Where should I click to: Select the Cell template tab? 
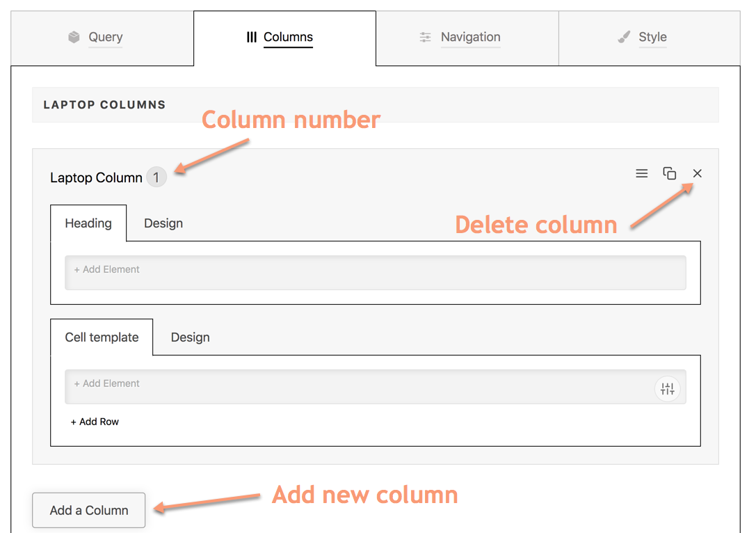pyautogui.click(x=102, y=337)
